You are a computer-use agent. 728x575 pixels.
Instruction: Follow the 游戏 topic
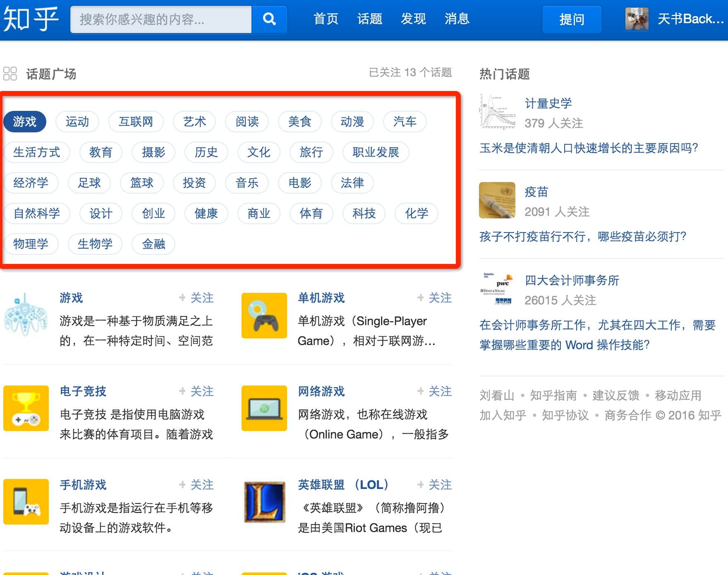tap(196, 298)
